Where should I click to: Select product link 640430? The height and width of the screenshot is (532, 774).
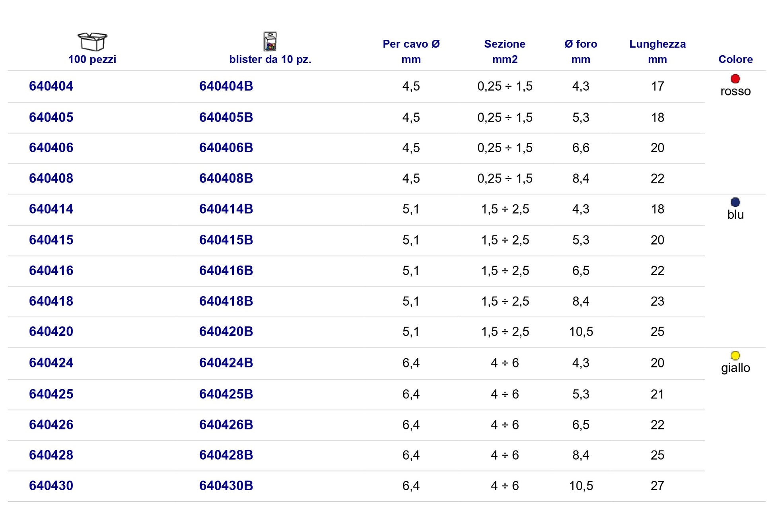(51, 486)
